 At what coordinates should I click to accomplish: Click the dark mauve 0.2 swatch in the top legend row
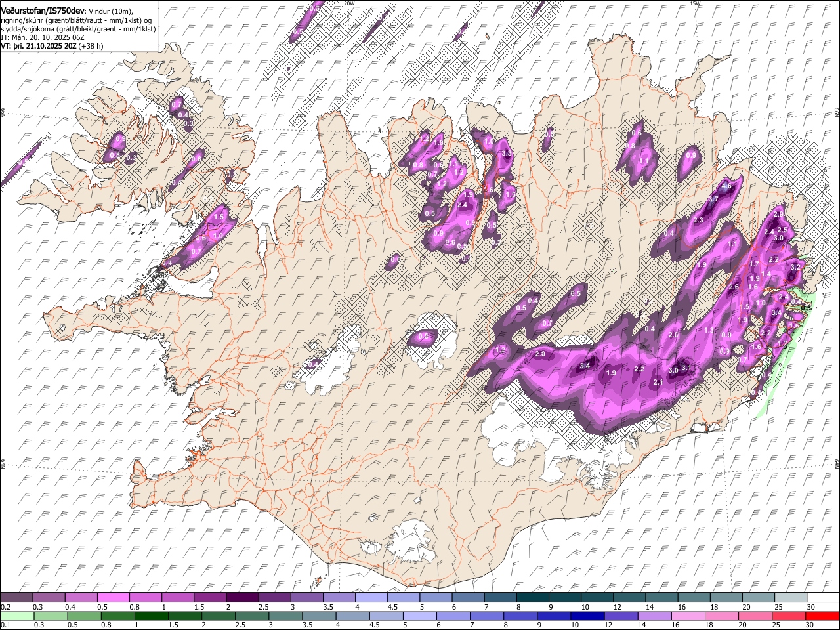click(16, 597)
